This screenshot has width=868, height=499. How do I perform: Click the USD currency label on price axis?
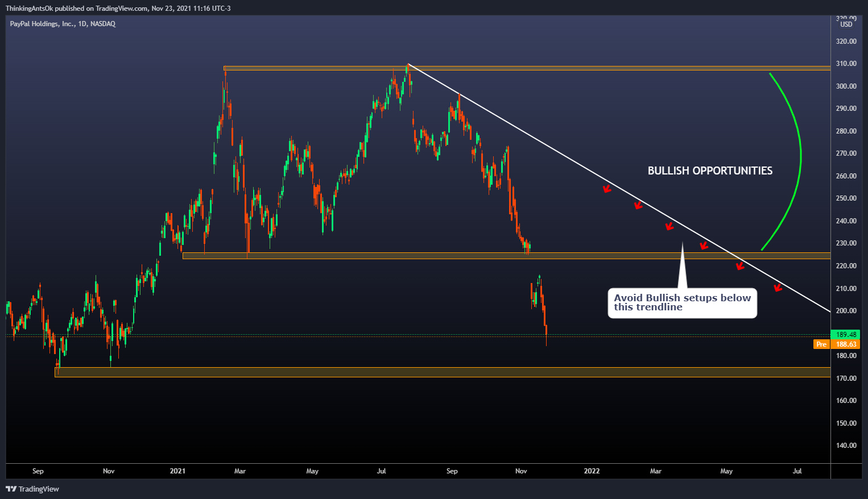pos(846,24)
